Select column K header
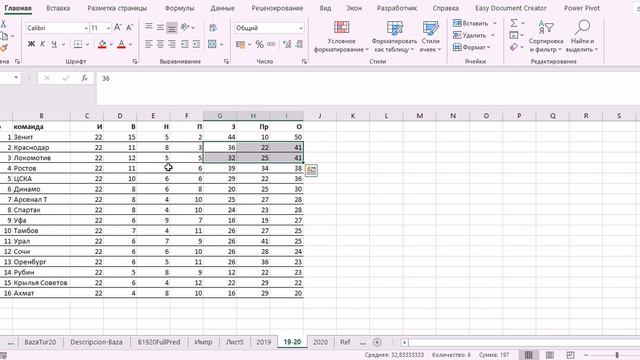Viewport: 640px width, 360px height. pyautogui.click(x=353, y=116)
